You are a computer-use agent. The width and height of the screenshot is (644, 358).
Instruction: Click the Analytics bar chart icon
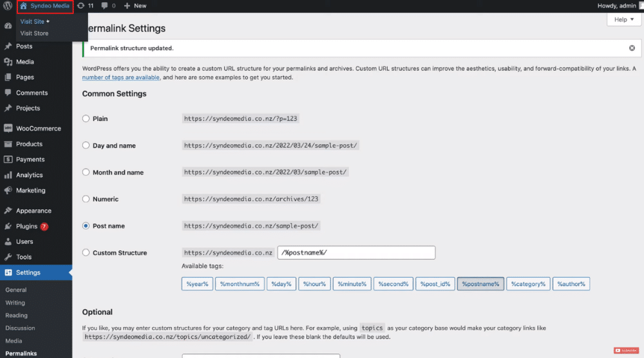(x=8, y=175)
